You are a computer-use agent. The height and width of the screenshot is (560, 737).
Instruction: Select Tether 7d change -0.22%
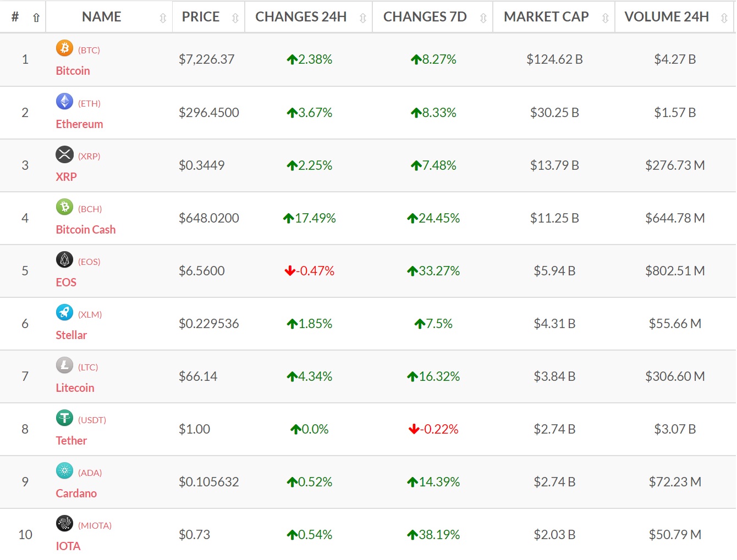[x=433, y=429]
